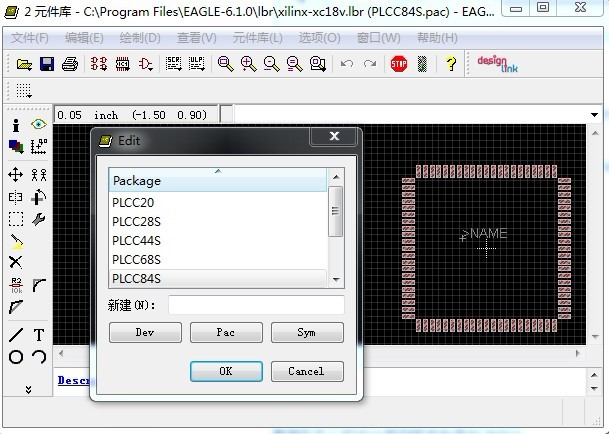Run a user program with ULP icon

pyautogui.click(x=197, y=64)
